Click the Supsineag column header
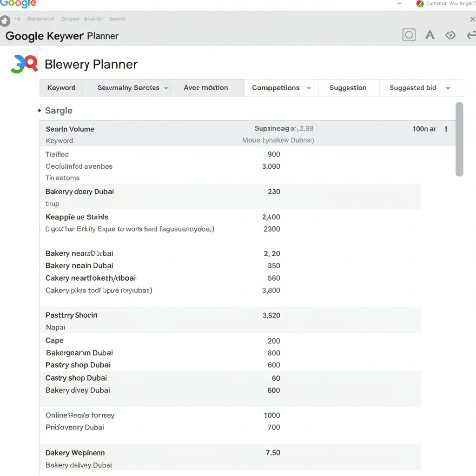The image size is (476, 476). 284,128
